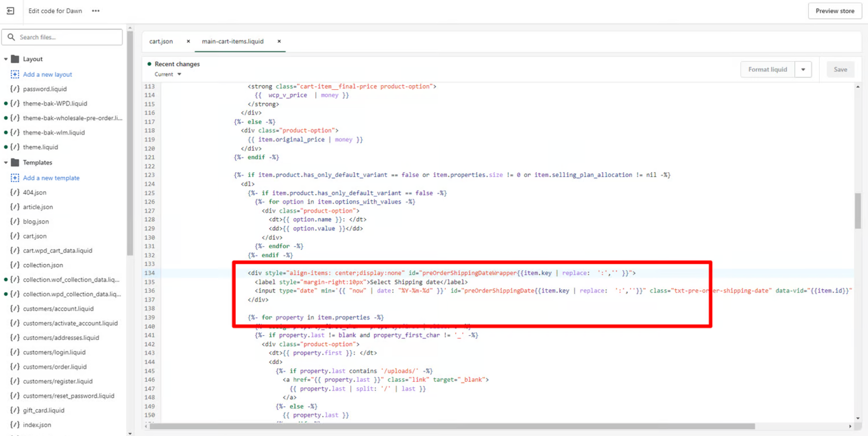This screenshot has height=436, width=868.
Task: Click the Format liquid button
Action: pos(767,69)
